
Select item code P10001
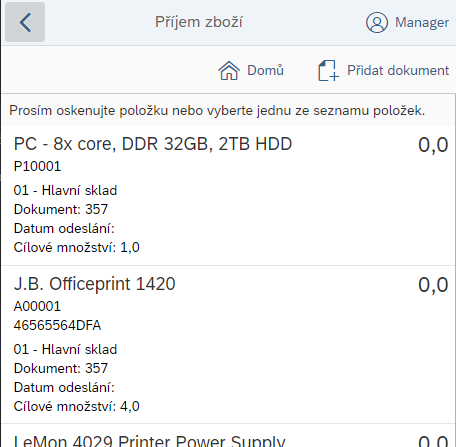[37, 166]
